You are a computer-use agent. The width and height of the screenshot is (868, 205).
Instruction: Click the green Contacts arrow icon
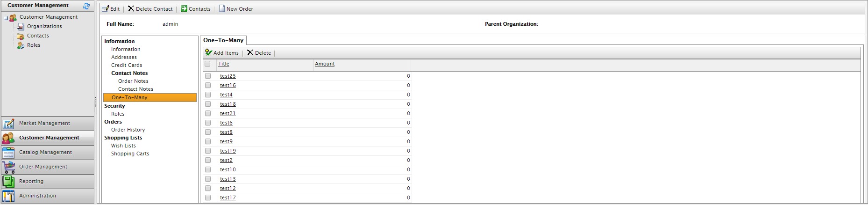click(184, 9)
